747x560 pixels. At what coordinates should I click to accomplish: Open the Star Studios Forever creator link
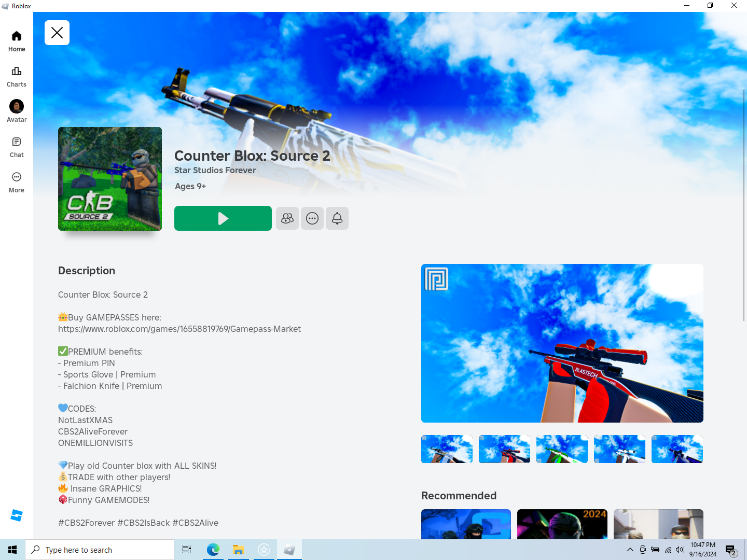pos(215,170)
